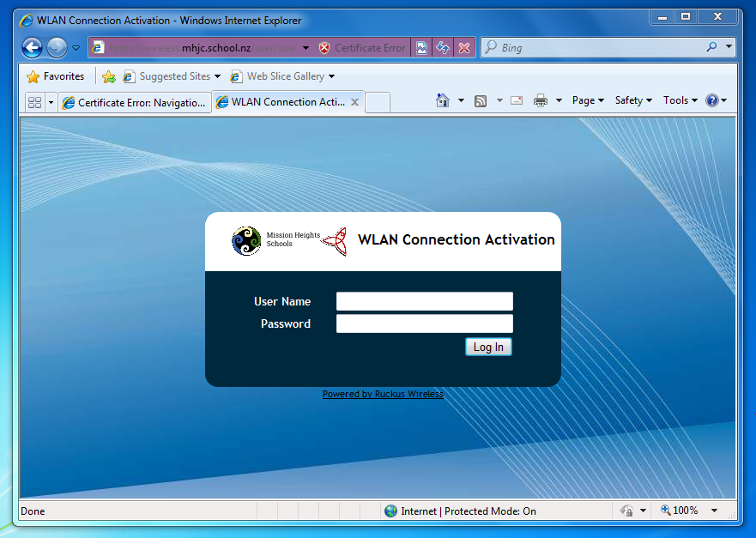Screen dimensions: 756x538
Task: Stop loading the page
Action: 464,47
